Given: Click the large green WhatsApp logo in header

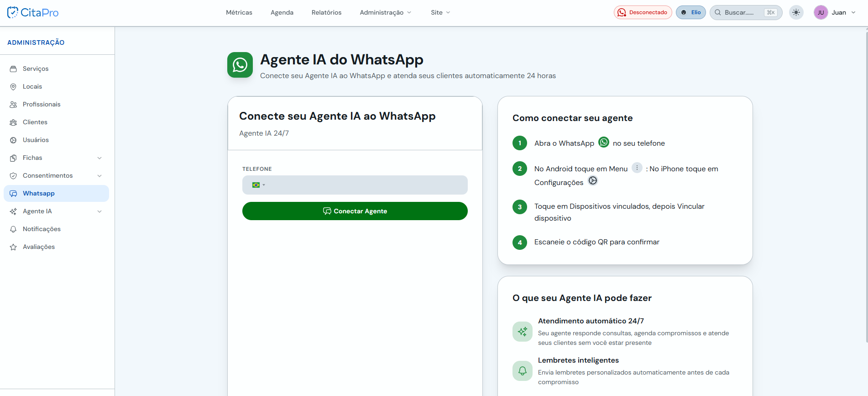Looking at the screenshot, I should (x=240, y=65).
